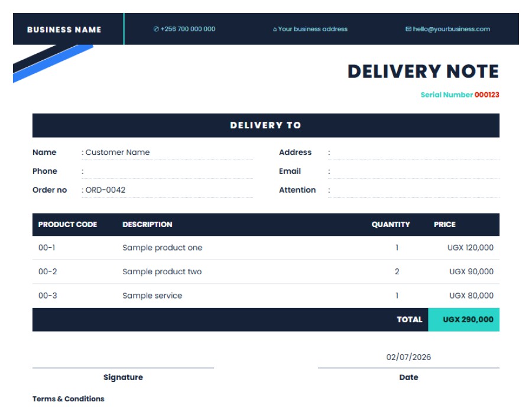This screenshot has width=532, height=415.
Task: Click the total amount UGX 290,000
Action: tap(468, 320)
